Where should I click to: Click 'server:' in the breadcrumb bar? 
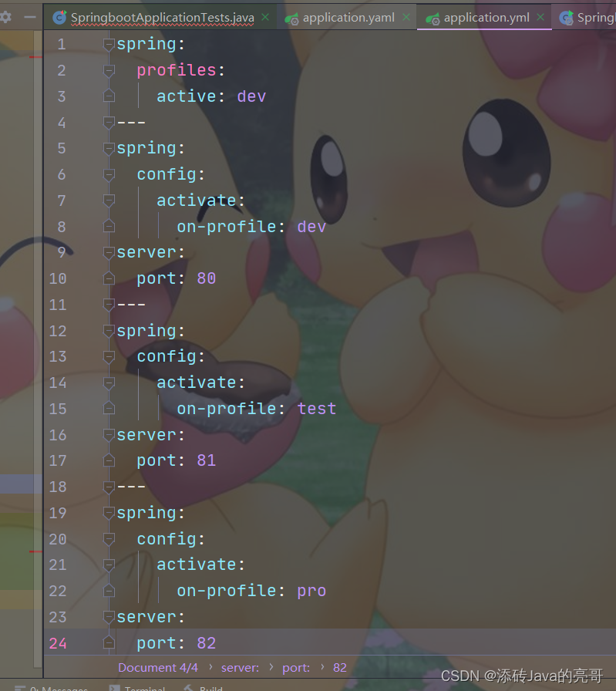click(240, 668)
